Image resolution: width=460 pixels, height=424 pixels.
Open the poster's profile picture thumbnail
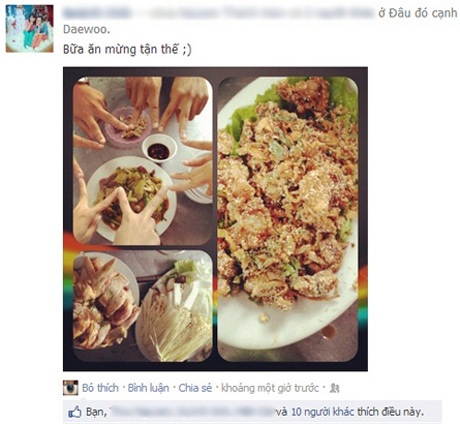point(30,29)
